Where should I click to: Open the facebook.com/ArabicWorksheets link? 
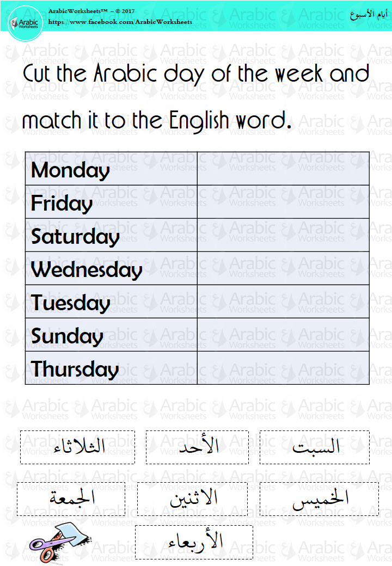[120, 22]
